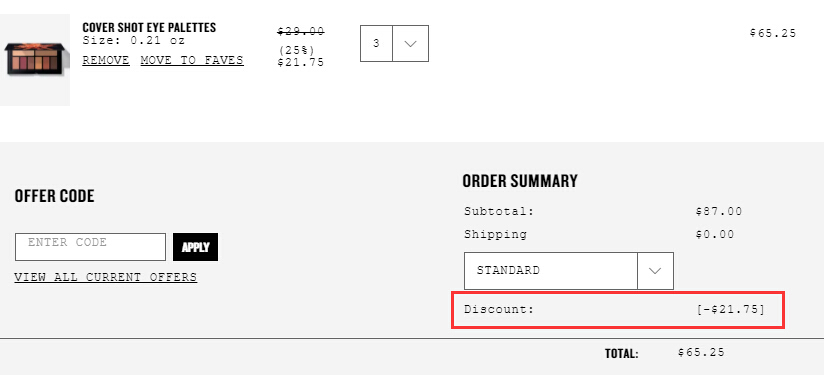This screenshot has width=824, height=375.
Task: Remove the eye palette from the cart
Action: coord(106,60)
